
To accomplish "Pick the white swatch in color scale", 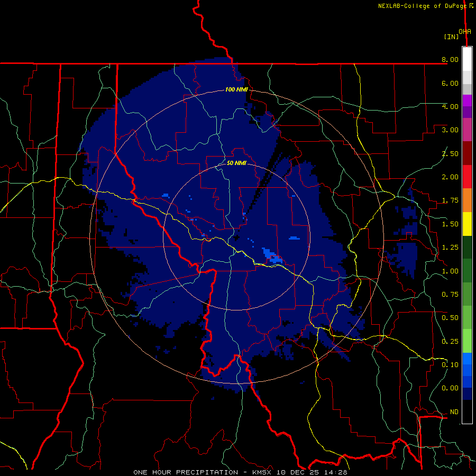I will point(467,59).
